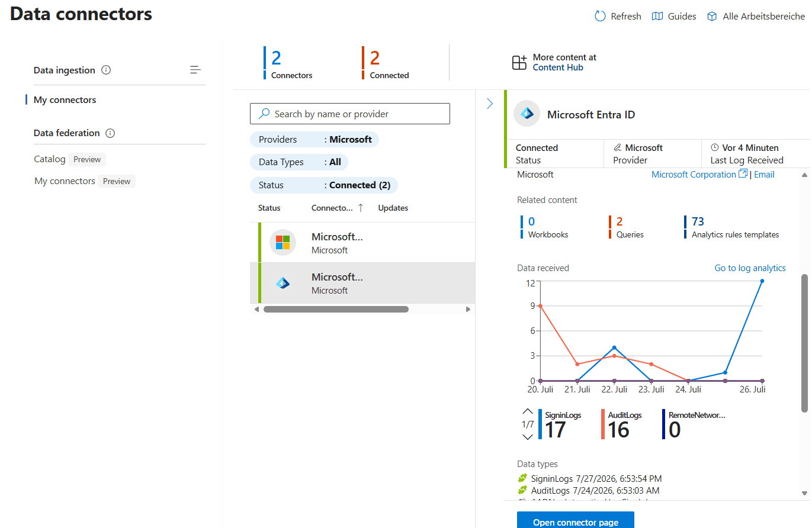Select the highlighted Microsoft Entra ID connector row

[362, 283]
